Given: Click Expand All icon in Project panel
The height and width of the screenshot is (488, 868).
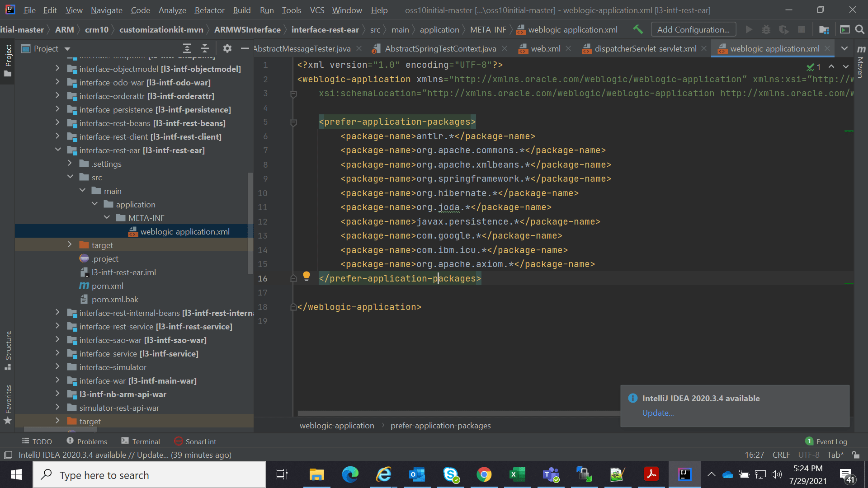Looking at the screenshot, I should tap(187, 48).
